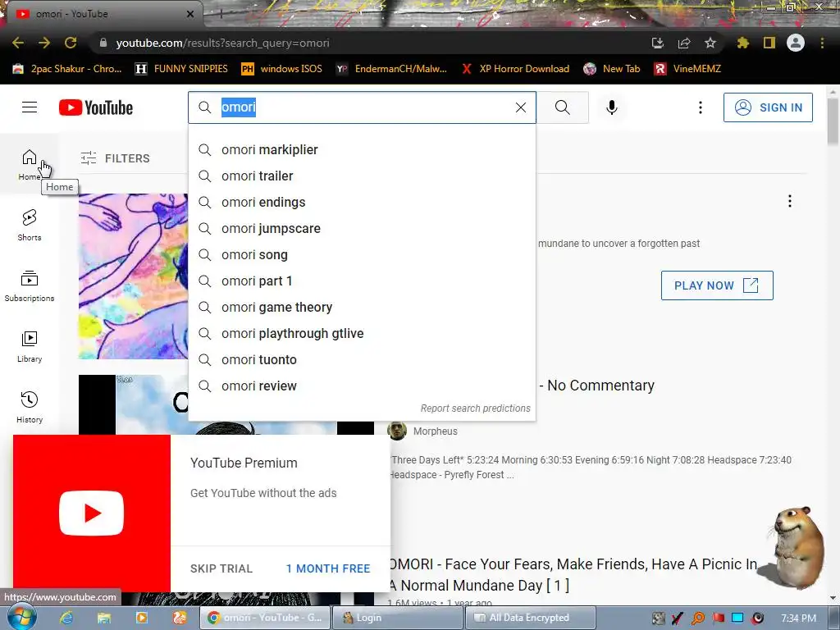This screenshot has width=840, height=630.
Task: Open "windows ISOS" bookmark
Action: coord(282,69)
